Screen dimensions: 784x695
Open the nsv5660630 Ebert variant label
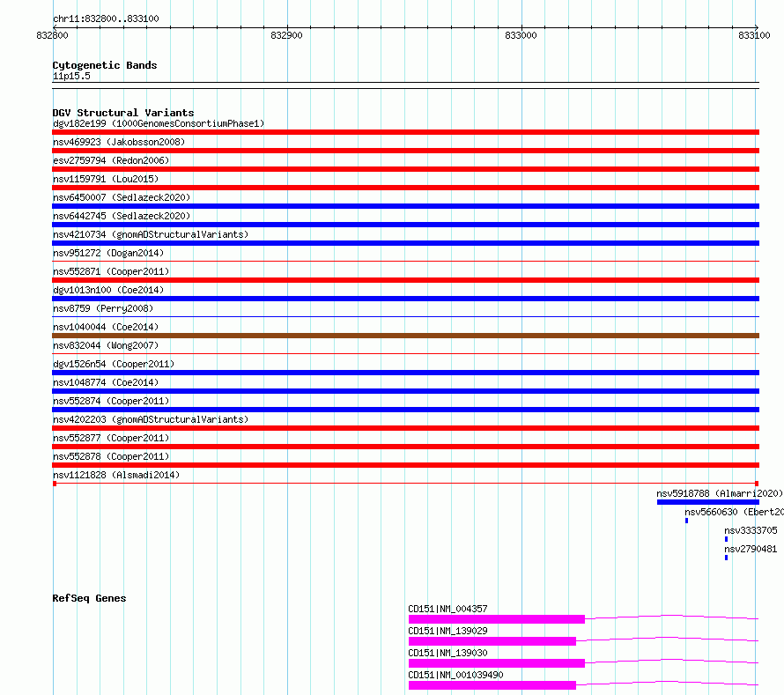[x=734, y=512]
